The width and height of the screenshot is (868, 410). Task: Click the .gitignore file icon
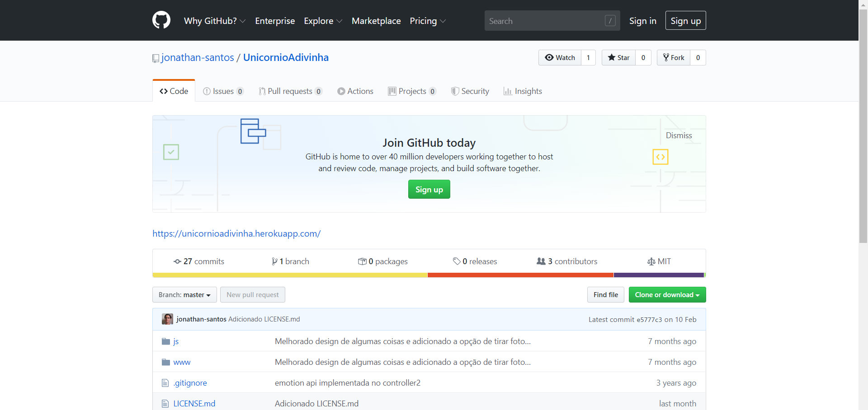tap(165, 383)
